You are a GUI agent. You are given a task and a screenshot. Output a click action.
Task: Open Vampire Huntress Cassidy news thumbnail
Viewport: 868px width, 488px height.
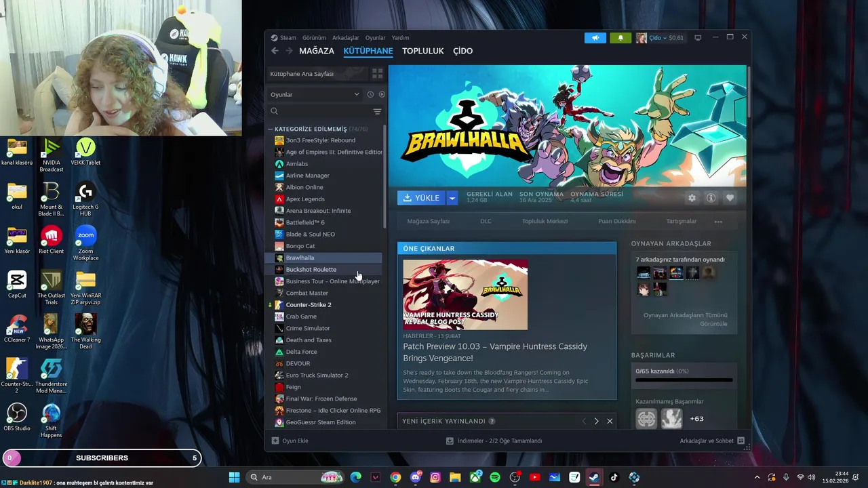point(465,295)
